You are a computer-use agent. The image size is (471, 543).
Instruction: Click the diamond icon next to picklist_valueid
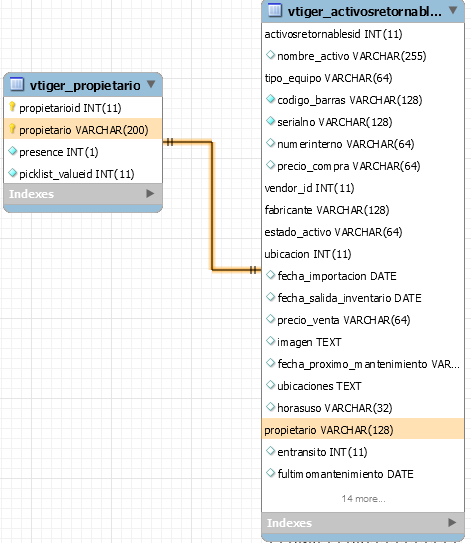click(12, 173)
